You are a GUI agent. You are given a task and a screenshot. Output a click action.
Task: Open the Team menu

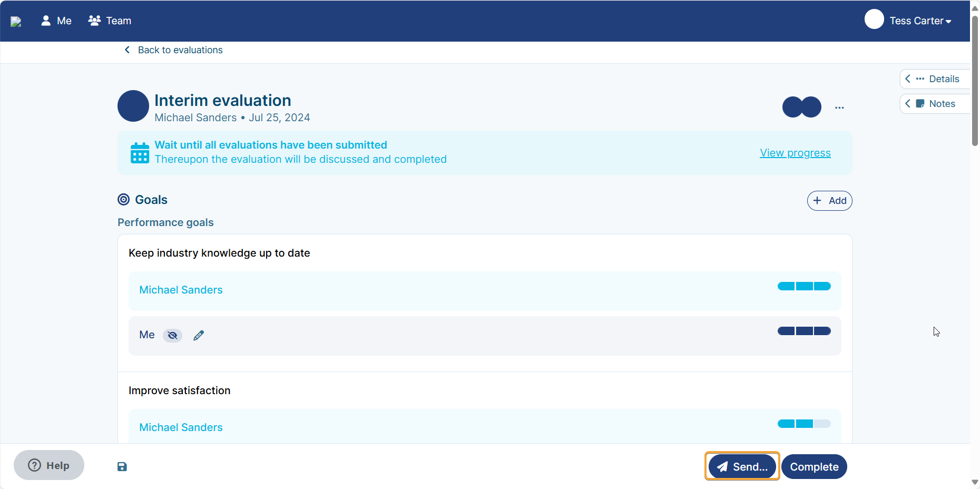click(x=110, y=21)
